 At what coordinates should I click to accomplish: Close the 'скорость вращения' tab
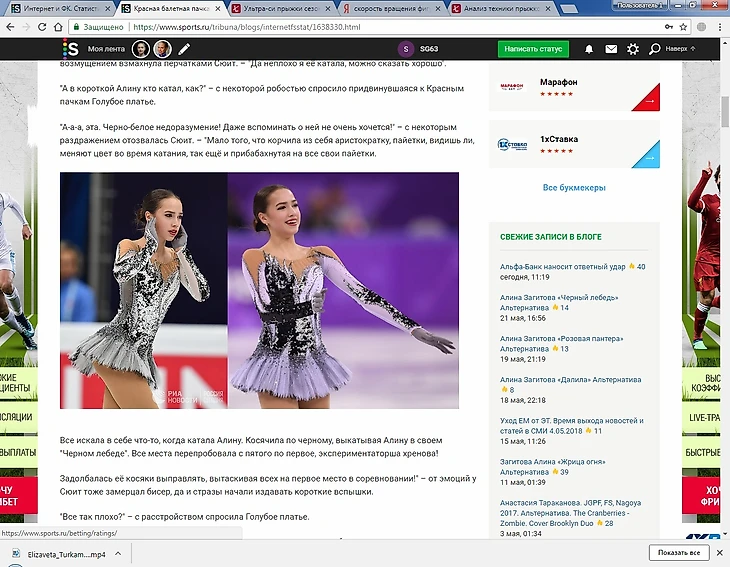coord(438,8)
